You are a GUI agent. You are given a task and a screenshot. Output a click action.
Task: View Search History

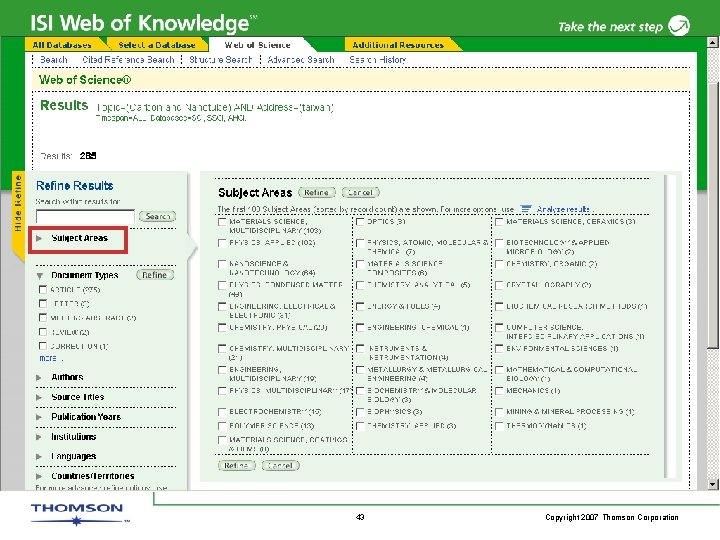(377, 60)
